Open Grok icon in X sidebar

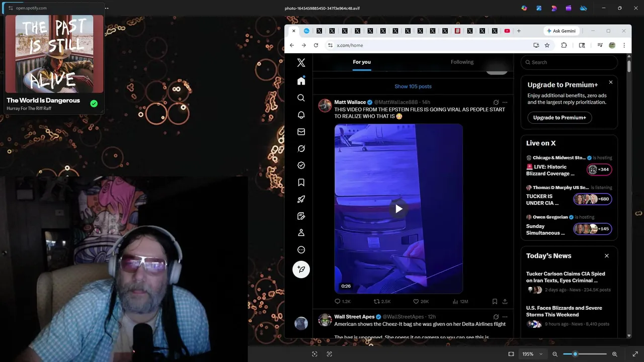tap(301, 148)
